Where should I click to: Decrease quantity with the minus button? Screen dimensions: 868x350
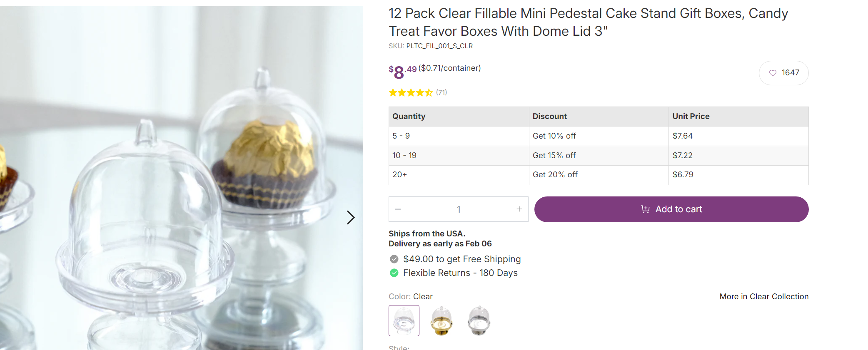pyautogui.click(x=398, y=209)
